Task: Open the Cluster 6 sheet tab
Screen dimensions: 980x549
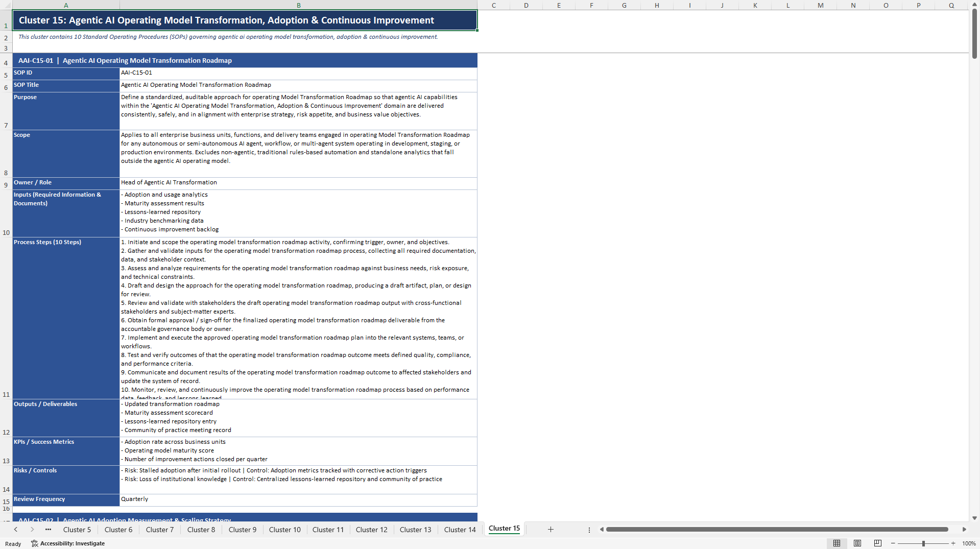Action: pyautogui.click(x=118, y=530)
